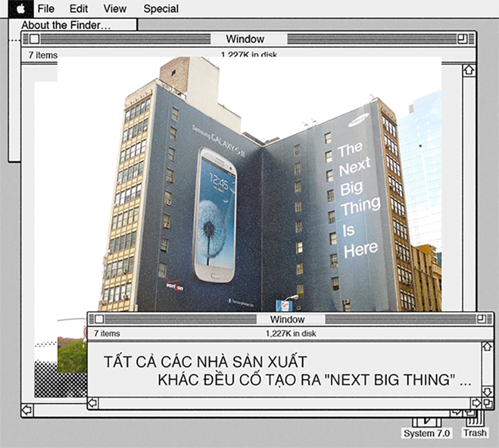Open the File menu
This screenshot has width=499, height=448.
click(x=44, y=9)
